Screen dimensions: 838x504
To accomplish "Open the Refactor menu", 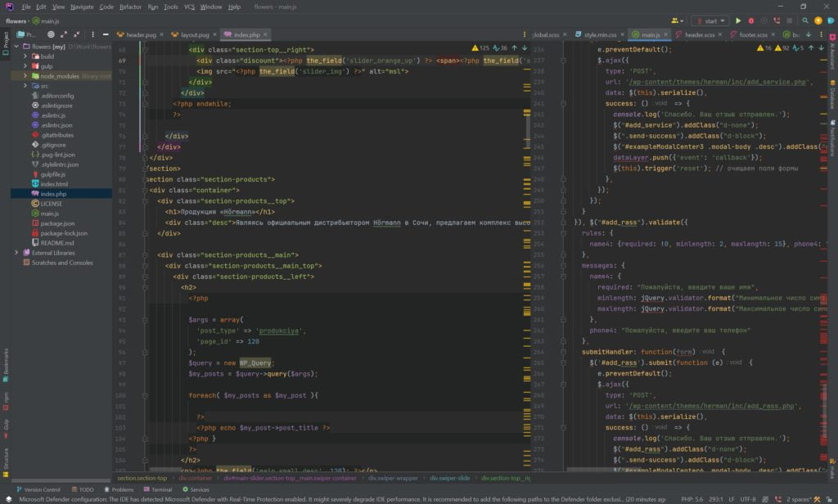I will point(130,7).
